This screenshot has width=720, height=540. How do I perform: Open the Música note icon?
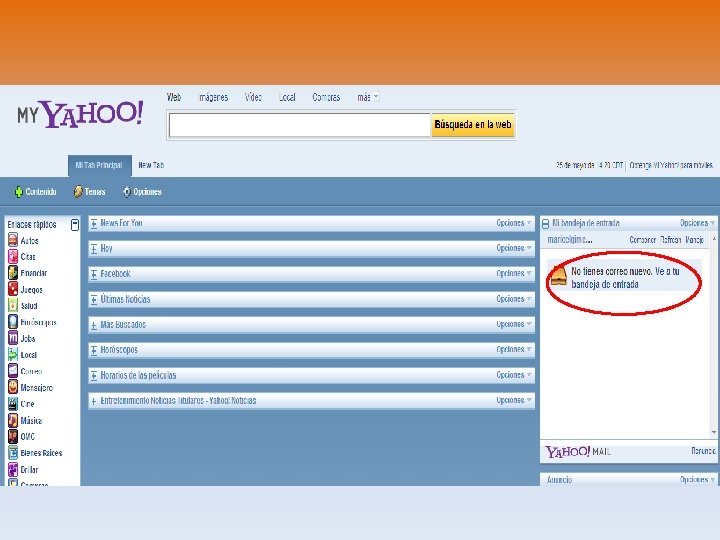coord(13,420)
